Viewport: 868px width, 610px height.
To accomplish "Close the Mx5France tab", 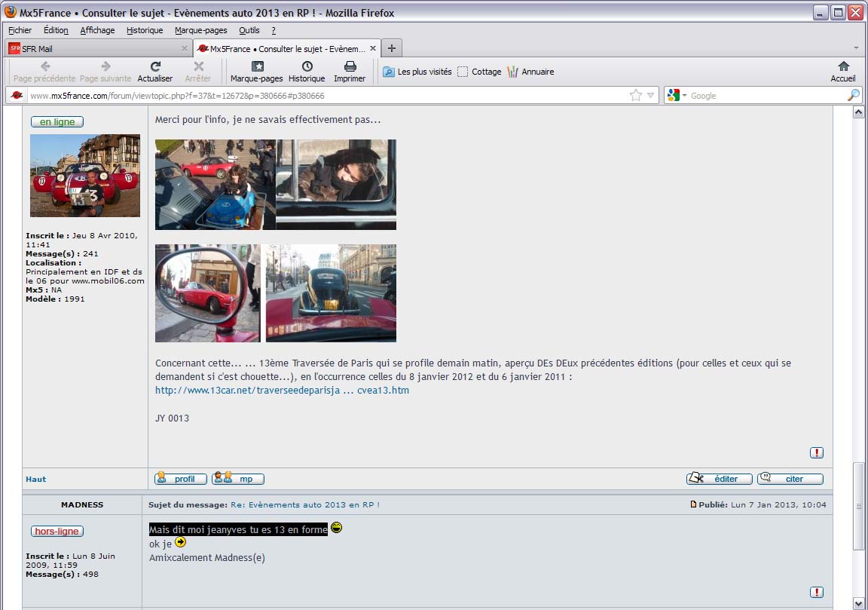I will click(372, 48).
